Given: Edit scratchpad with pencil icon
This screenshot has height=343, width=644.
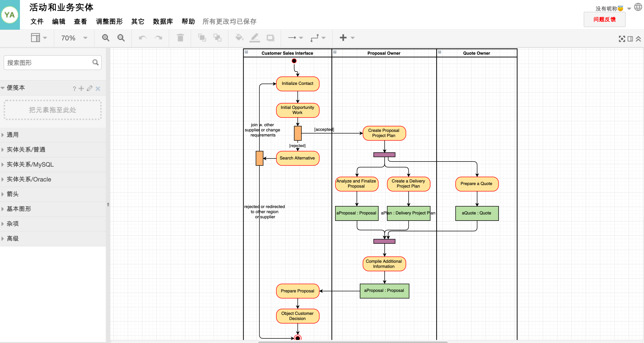Looking at the screenshot, I should click(x=89, y=88).
